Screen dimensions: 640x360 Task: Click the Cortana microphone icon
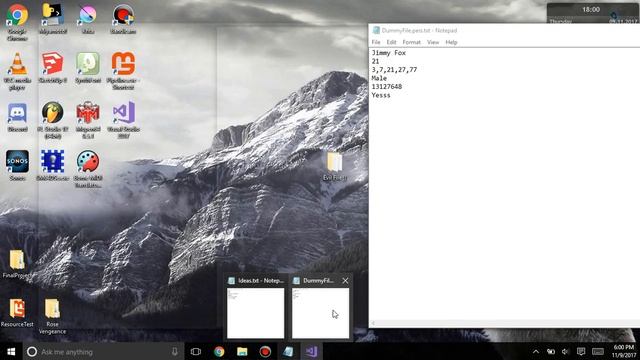coord(175,351)
